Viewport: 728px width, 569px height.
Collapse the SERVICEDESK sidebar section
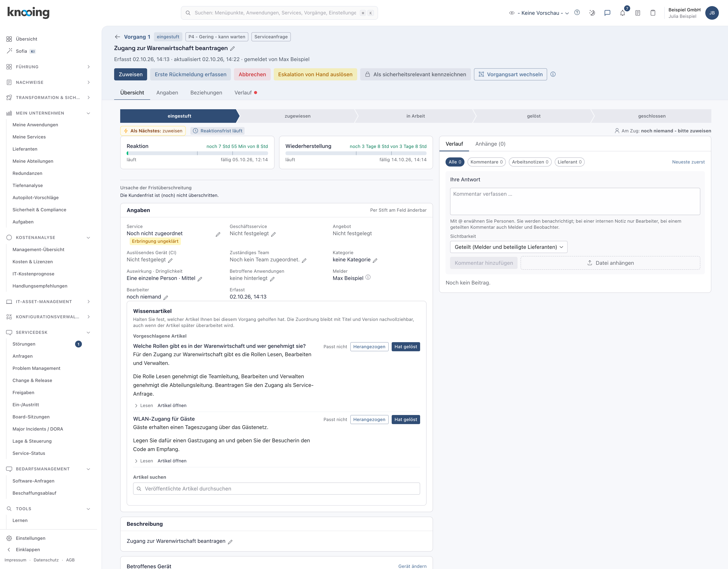(x=48, y=332)
